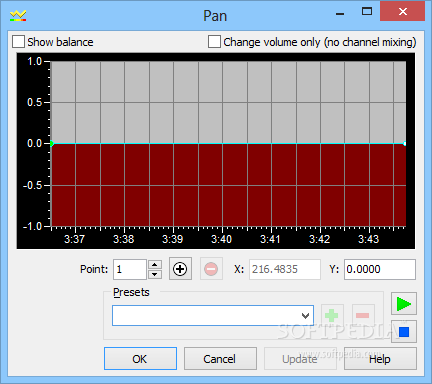
Task: Click the Pan window app icon
Action: (18, 16)
